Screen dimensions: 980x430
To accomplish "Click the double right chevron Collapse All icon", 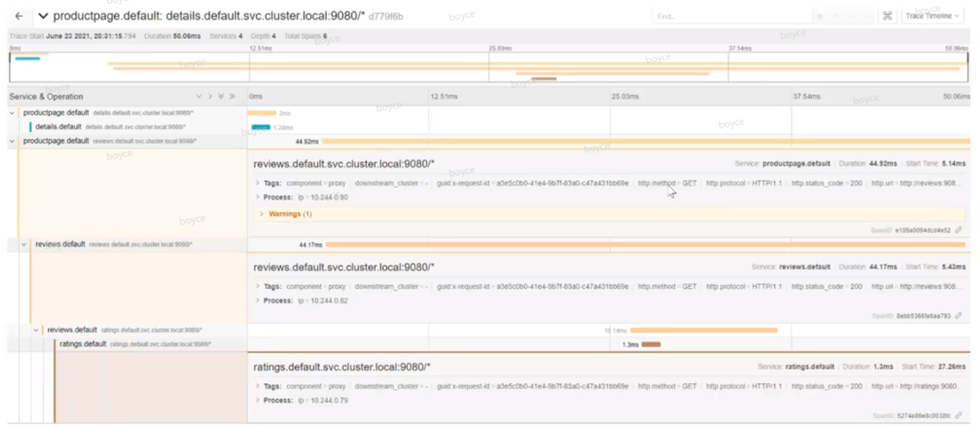I will (232, 97).
